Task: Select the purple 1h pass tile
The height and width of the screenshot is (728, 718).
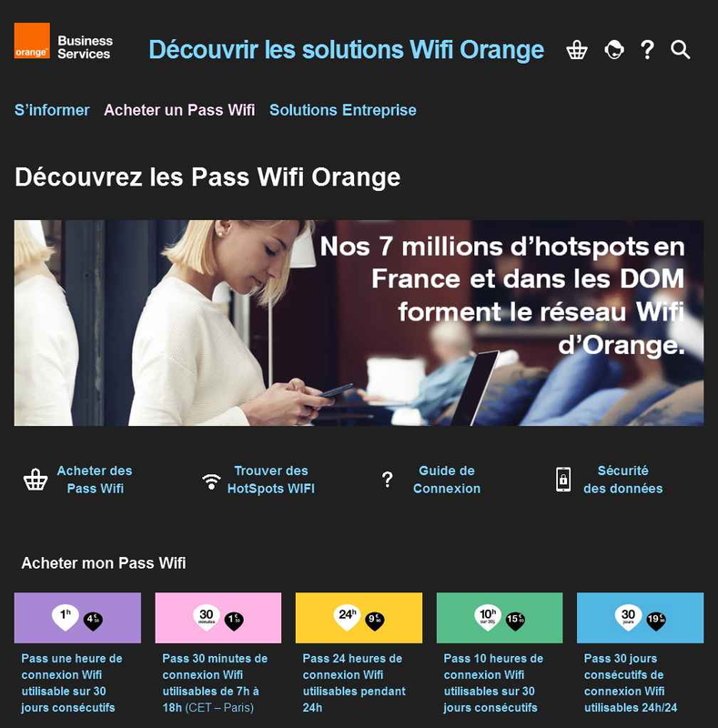Action: (x=77, y=618)
